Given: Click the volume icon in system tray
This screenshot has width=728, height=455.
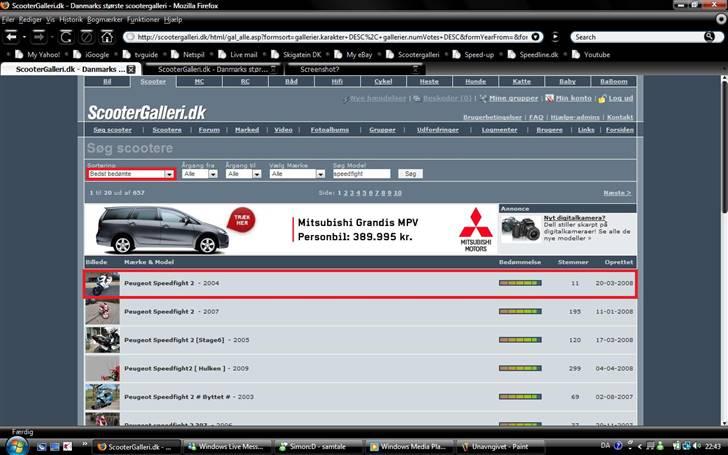Looking at the screenshot, I should [696, 446].
